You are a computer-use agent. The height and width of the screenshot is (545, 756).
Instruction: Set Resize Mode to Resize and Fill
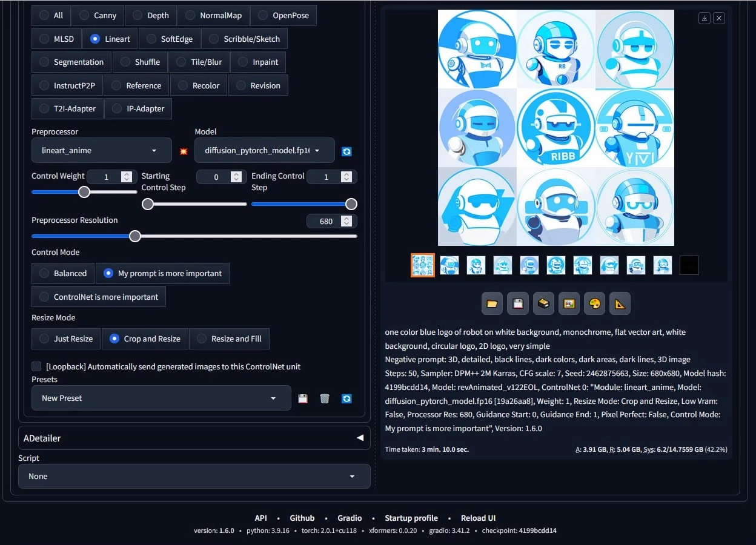tap(229, 339)
